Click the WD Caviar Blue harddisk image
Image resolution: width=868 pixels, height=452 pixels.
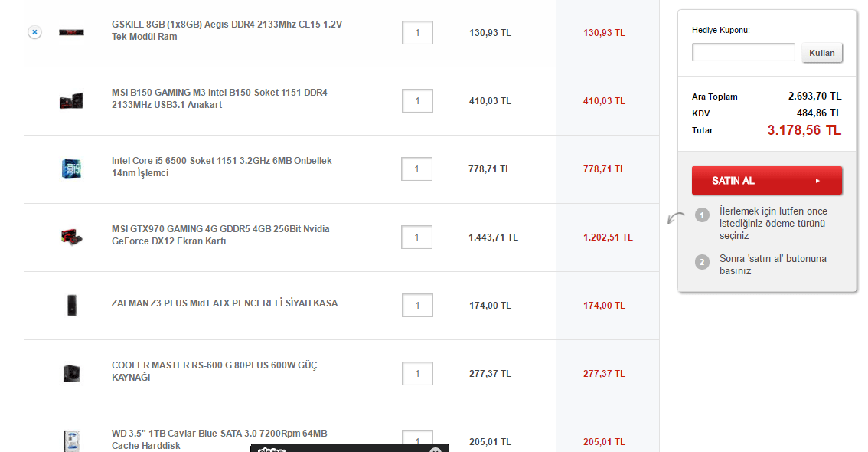pyautogui.click(x=71, y=441)
